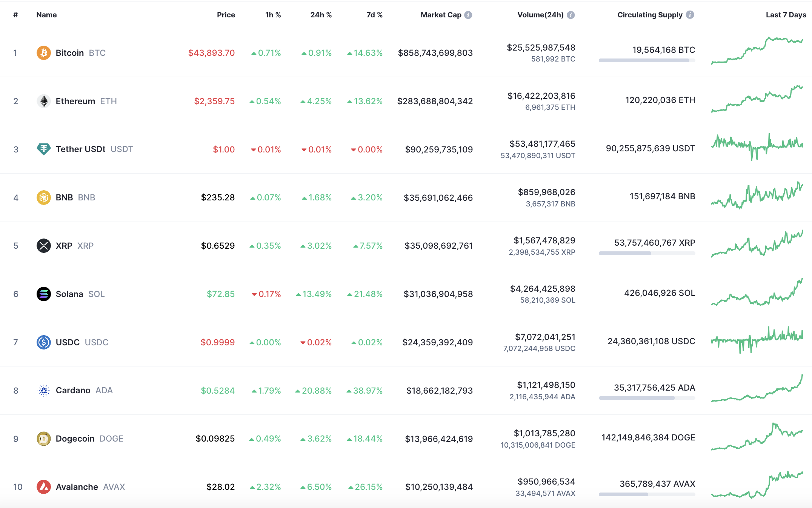Click the Market Cap info icon
Image resolution: width=812 pixels, height=508 pixels.
coord(468,15)
